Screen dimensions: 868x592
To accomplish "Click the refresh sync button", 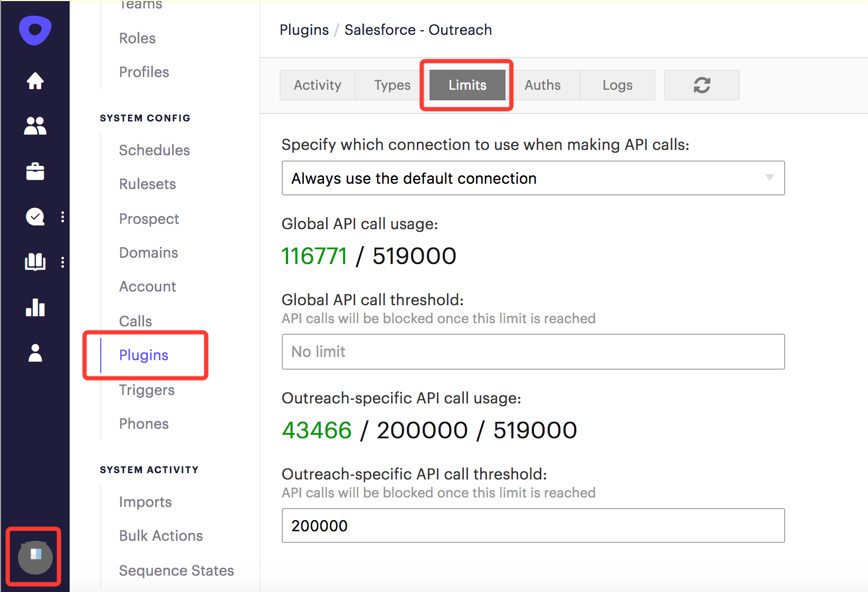I will coord(701,85).
